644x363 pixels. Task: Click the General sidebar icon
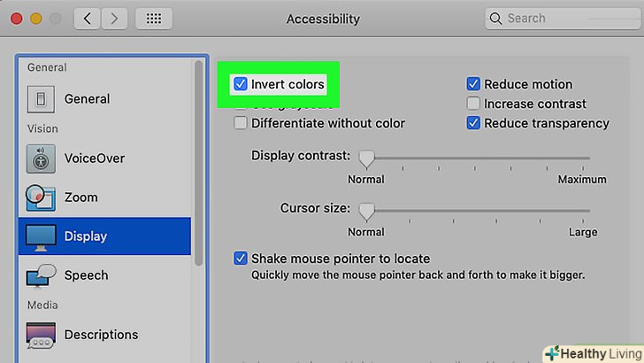40,99
